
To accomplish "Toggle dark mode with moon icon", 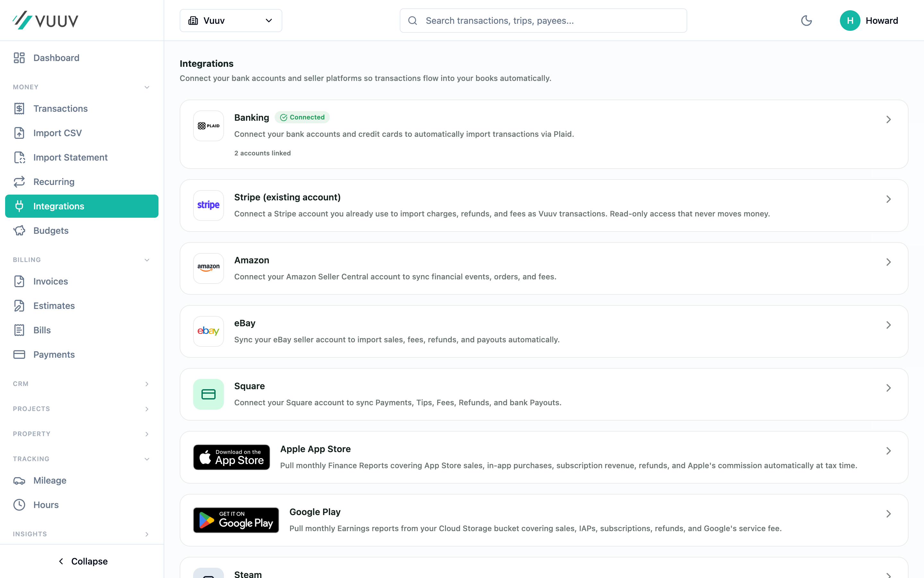I will 806,21.
